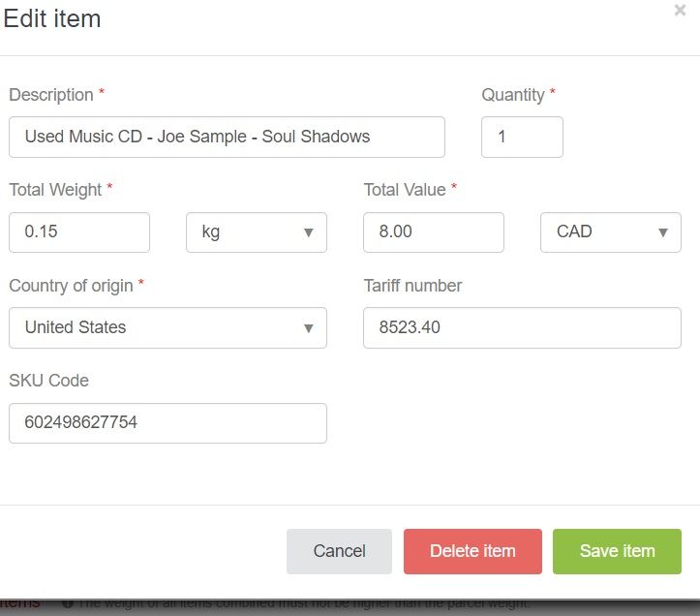Click the Description field label
This screenshot has height=616, width=700.
click(x=51, y=95)
